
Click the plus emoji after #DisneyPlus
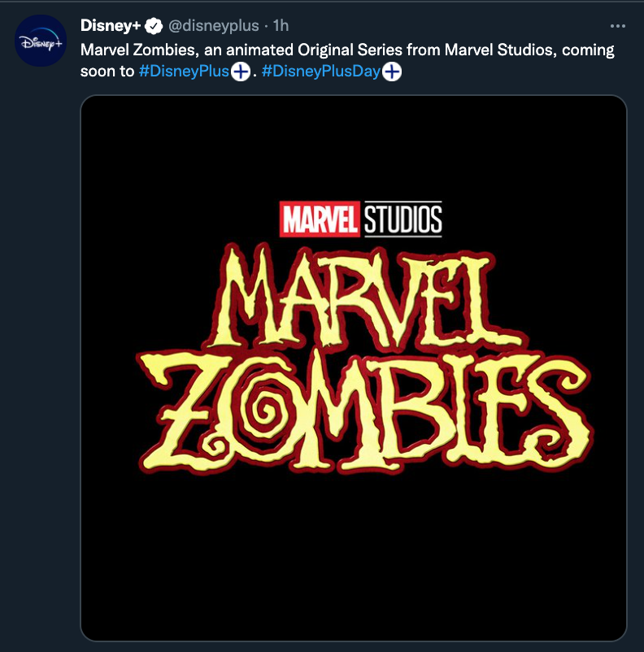click(x=241, y=72)
